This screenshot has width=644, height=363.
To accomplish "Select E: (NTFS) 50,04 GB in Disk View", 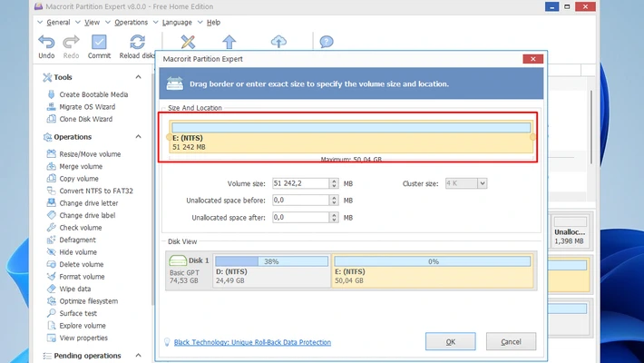I will [433, 270].
